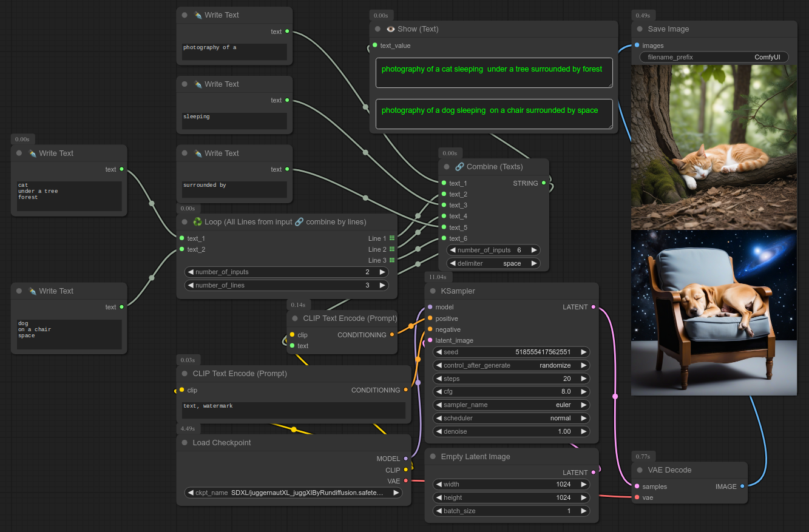809x532 pixels.
Task: Click the filename_prefix ComfyUI field
Action: point(714,57)
